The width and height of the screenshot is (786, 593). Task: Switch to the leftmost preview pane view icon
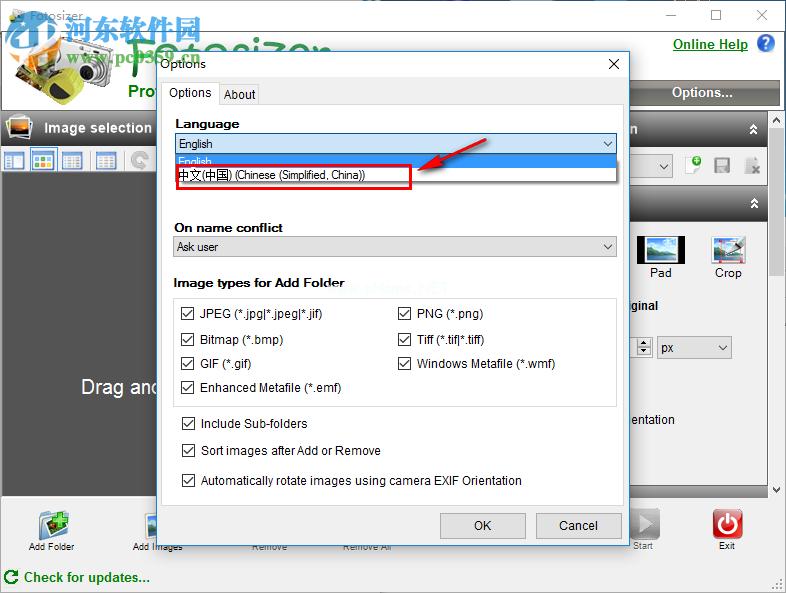click(14, 160)
